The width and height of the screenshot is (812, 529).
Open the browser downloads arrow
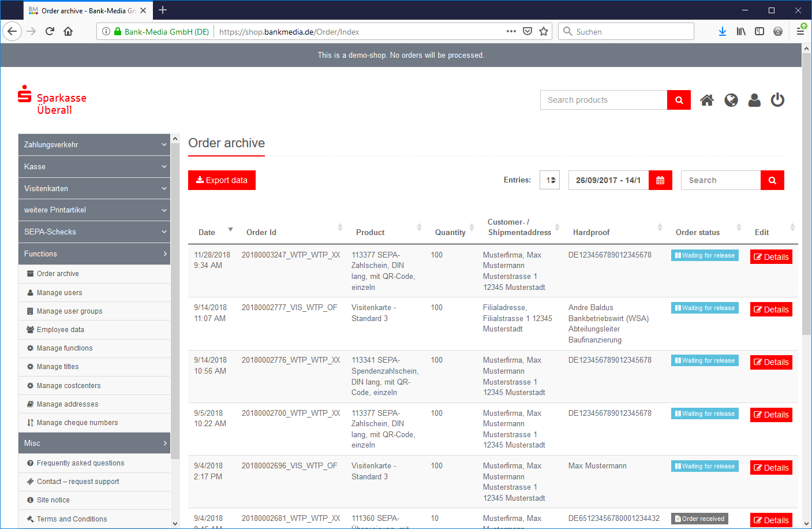(x=723, y=31)
